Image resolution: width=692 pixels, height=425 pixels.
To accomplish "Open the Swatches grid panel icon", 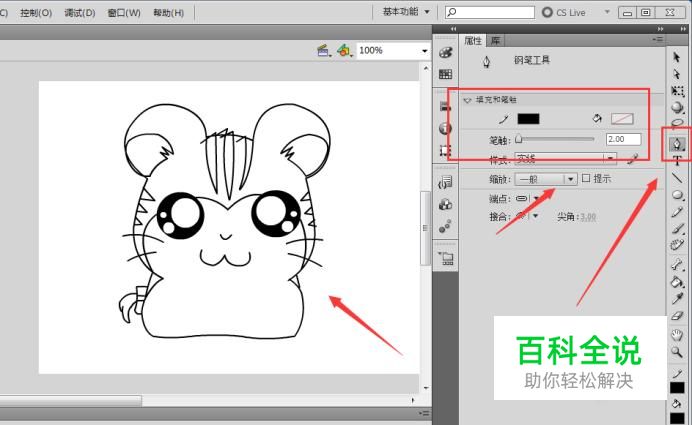I will [x=446, y=74].
